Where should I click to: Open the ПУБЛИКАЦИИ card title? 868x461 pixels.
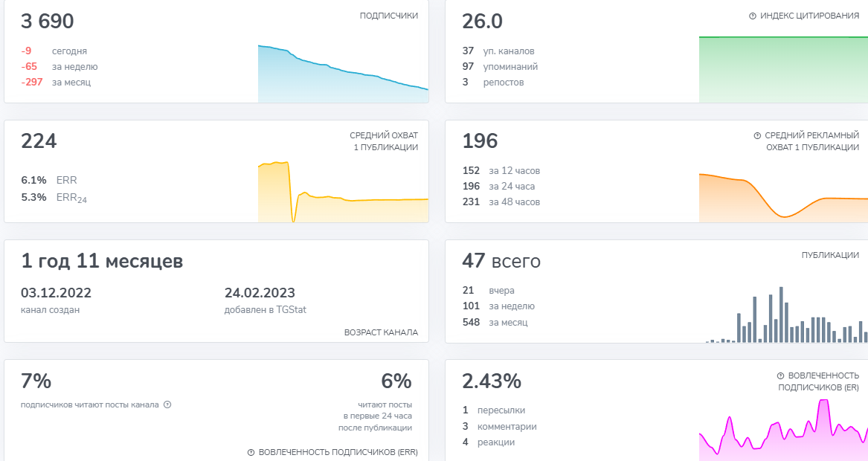830,255
